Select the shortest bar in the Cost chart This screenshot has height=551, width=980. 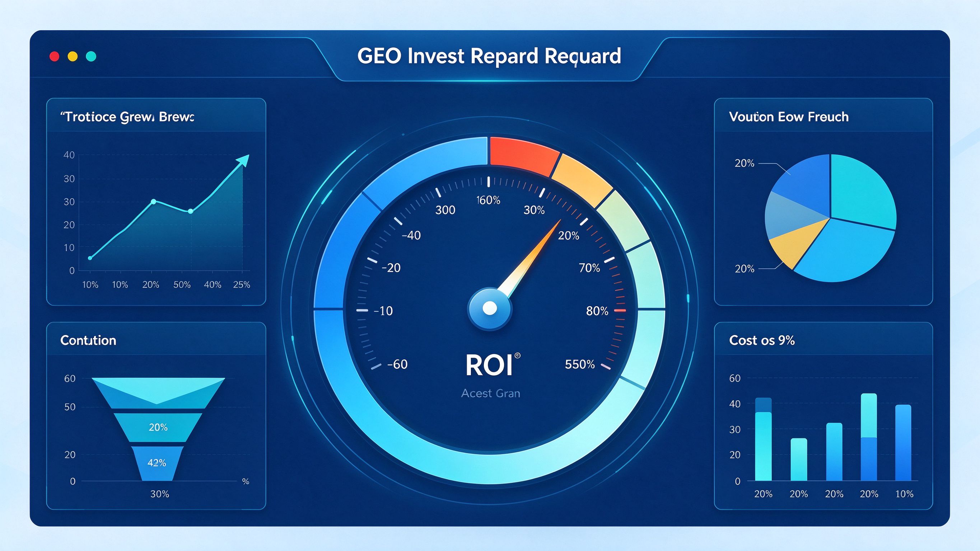[x=798, y=460]
